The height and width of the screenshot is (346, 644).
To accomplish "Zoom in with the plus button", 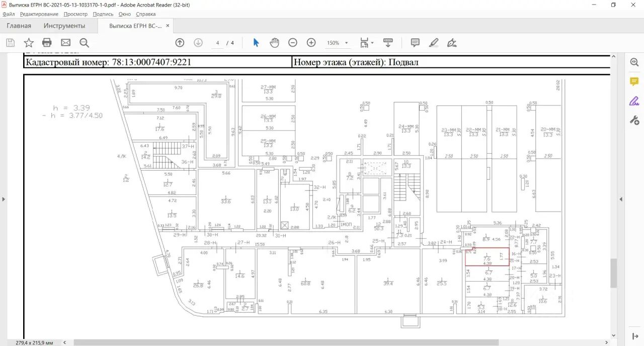I will tap(311, 43).
